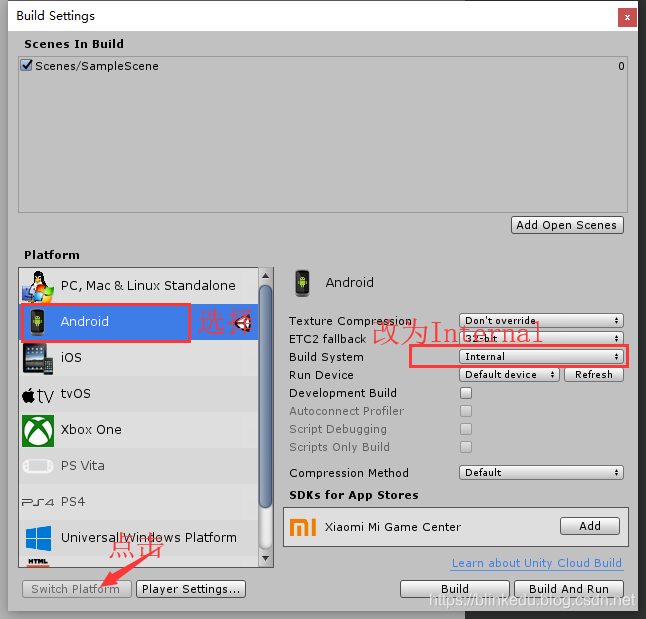Select the tvOS platform row
Image resolution: width=646 pixels, height=619 pixels.
pyautogui.click(x=139, y=394)
